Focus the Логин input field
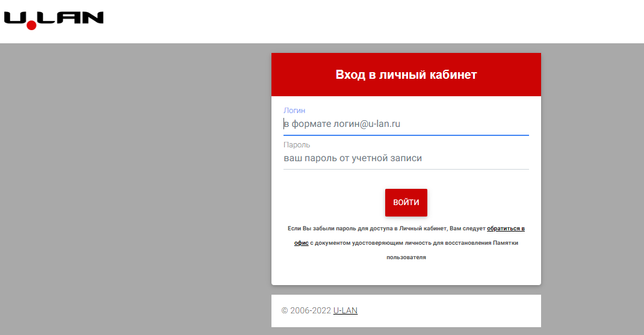 tap(406, 124)
